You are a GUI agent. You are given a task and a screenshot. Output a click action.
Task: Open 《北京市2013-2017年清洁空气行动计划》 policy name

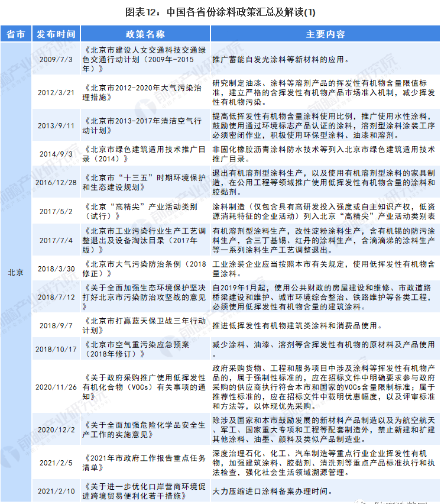145,125
